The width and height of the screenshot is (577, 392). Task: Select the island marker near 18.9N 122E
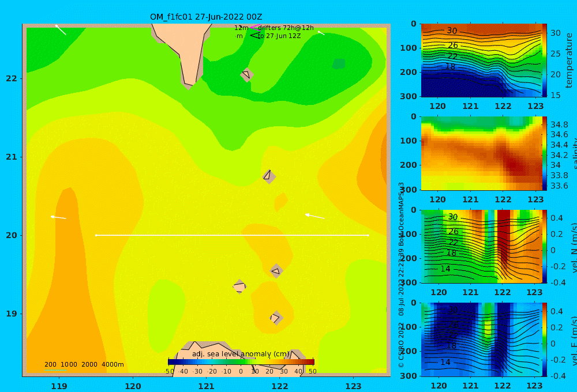pos(276,318)
